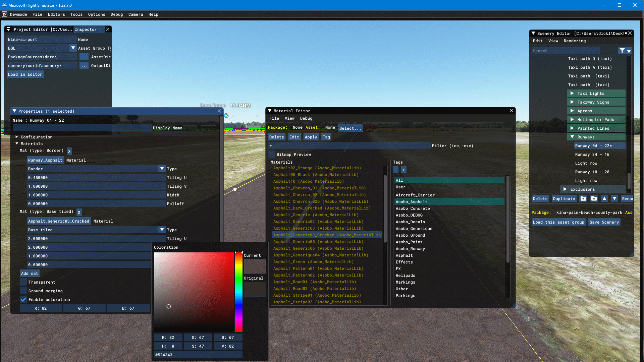Click the new folder icon beside Duplicate

(x=583, y=198)
